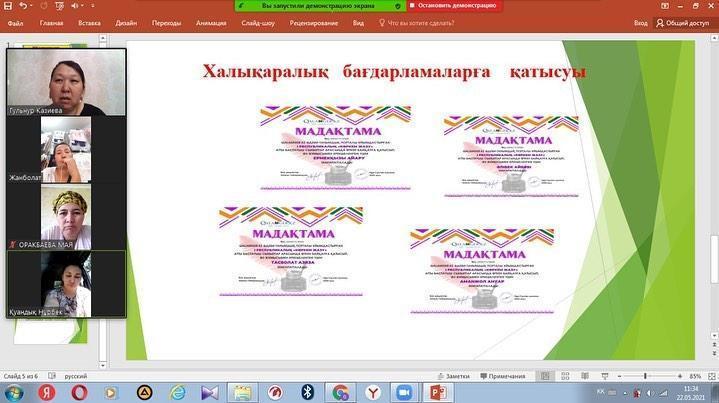The image size is (719, 403).
Task: Open the Файл menu
Action: [17, 22]
